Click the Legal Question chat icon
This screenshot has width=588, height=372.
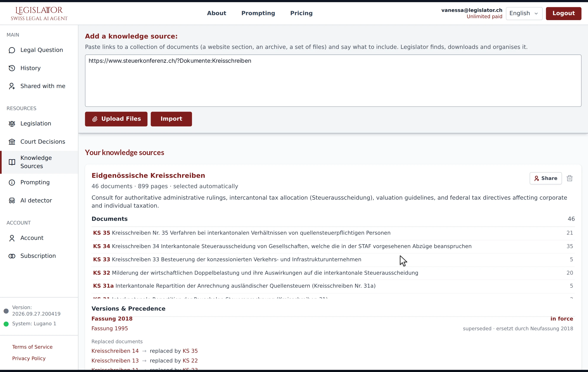12,50
